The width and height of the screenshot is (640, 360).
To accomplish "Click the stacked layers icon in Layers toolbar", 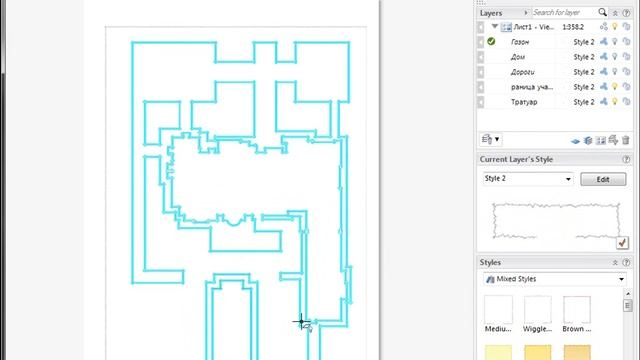I will [588, 141].
